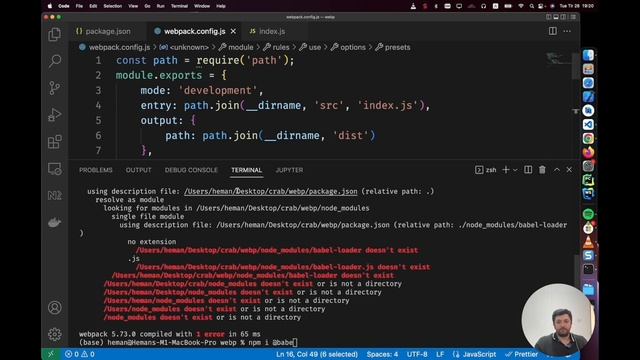Open the Search view in activity bar
This screenshot has height=360, width=640.
55,61
